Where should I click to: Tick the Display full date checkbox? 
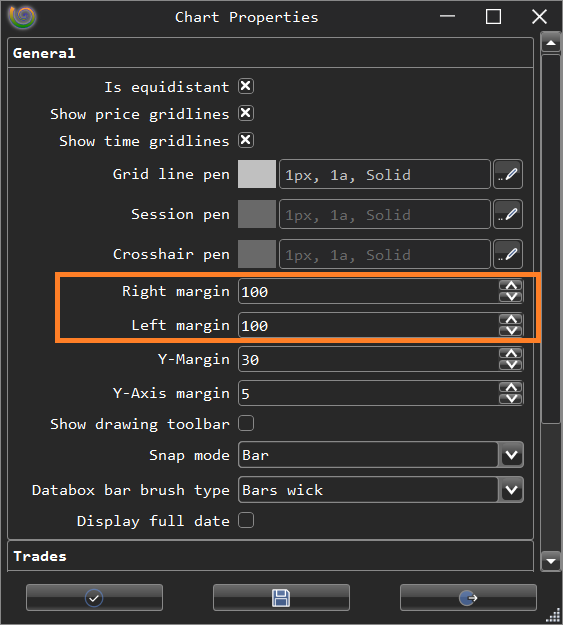[246, 520]
